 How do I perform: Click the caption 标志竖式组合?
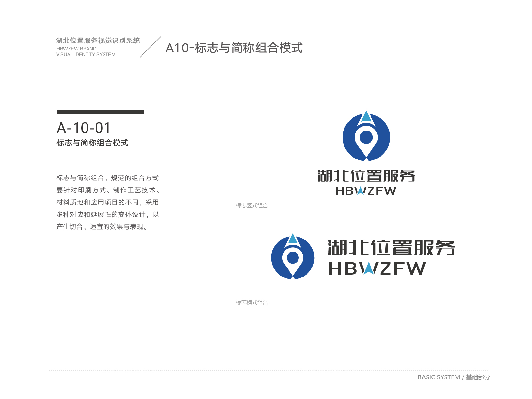[x=252, y=205]
